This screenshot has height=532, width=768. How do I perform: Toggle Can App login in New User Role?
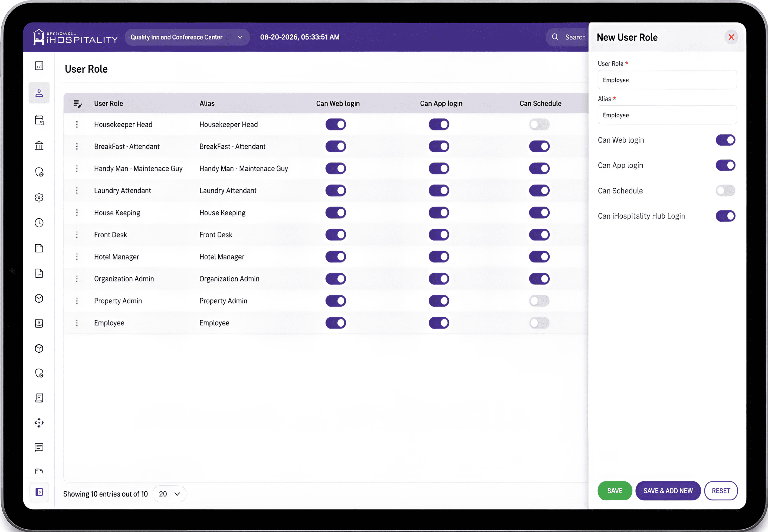(725, 165)
